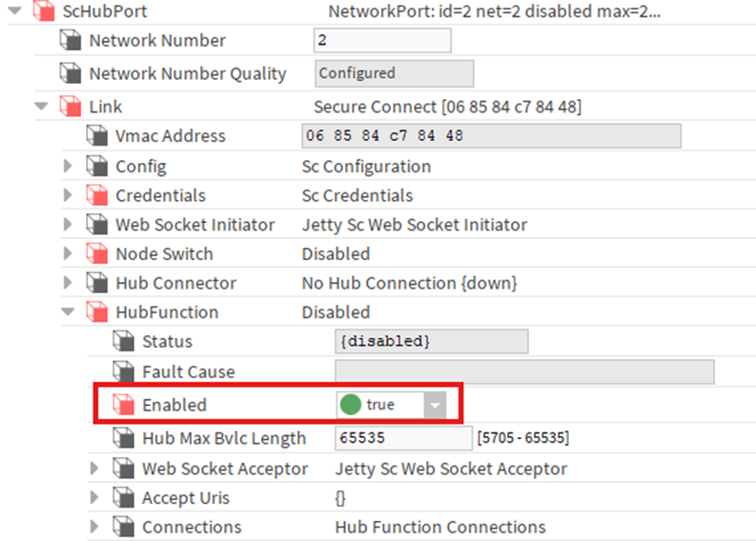Collapse the HubFunction tree node

tap(68, 311)
